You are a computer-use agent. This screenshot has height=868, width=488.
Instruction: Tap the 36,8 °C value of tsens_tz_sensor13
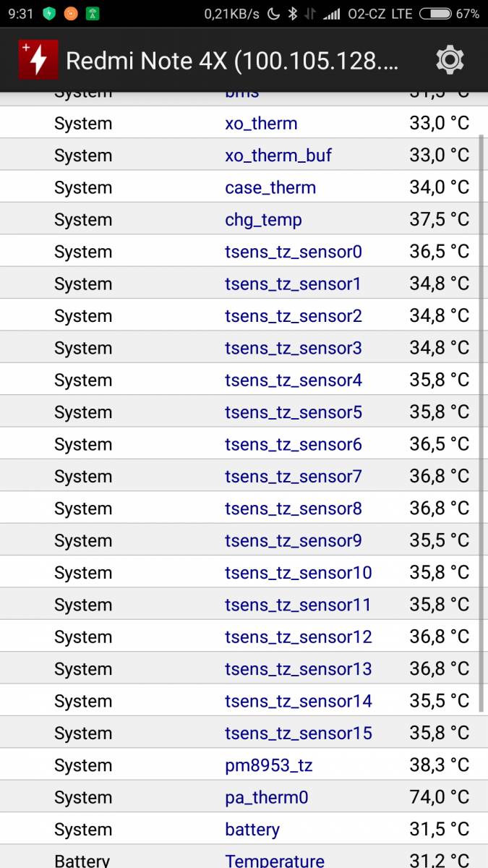pos(440,669)
